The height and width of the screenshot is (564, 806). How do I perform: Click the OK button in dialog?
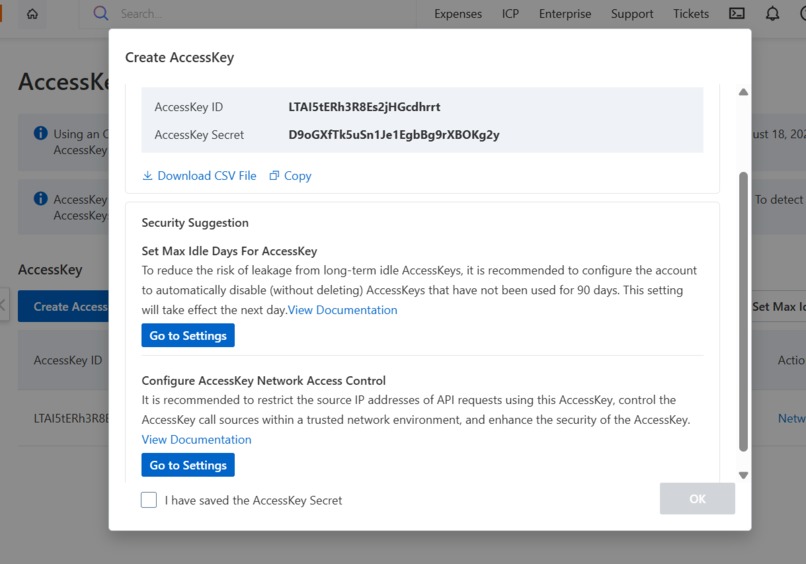tap(697, 499)
